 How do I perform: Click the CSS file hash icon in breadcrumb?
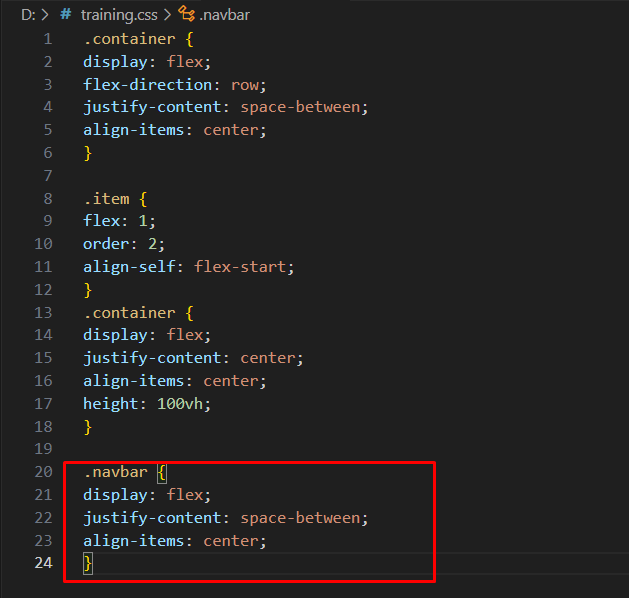pos(65,15)
